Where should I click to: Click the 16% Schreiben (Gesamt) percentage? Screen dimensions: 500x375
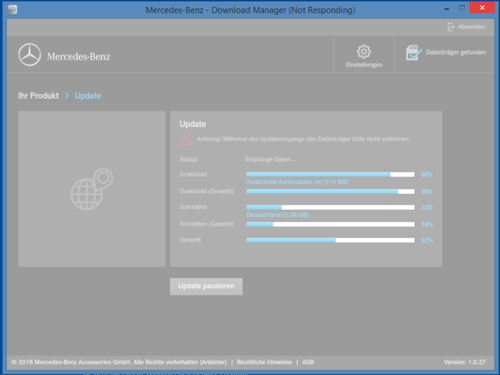(x=427, y=224)
